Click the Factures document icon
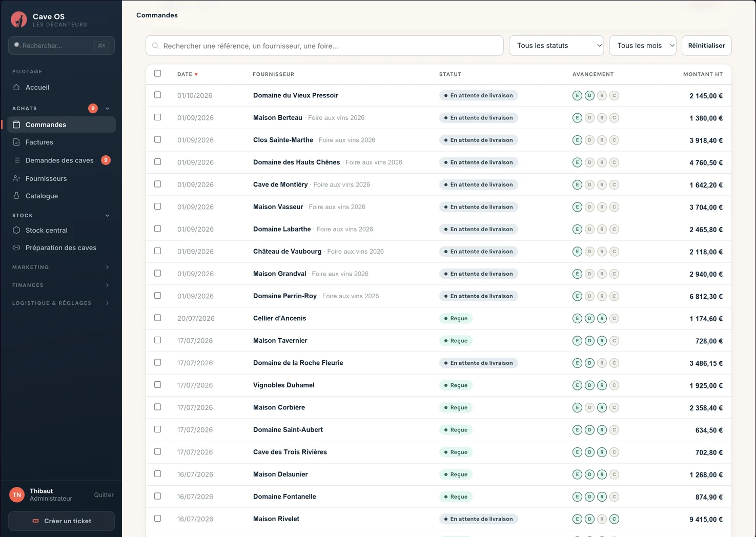 [16, 142]
